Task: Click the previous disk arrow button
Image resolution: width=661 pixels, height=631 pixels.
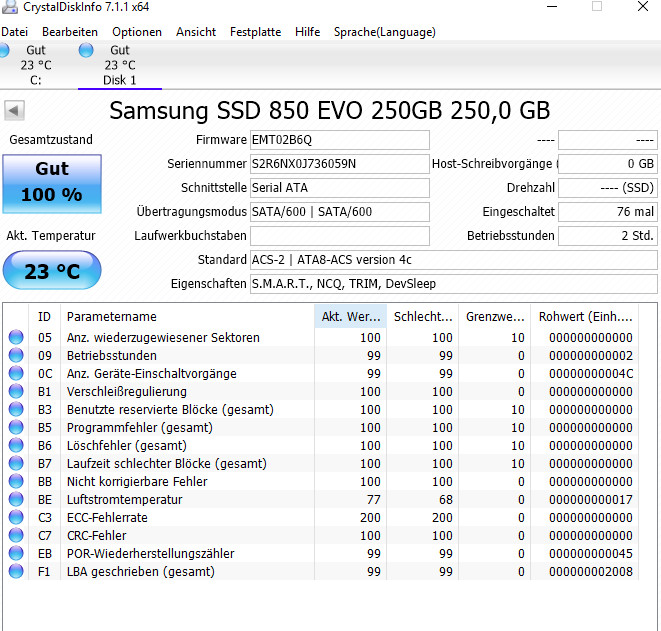Action: (14, 111)
